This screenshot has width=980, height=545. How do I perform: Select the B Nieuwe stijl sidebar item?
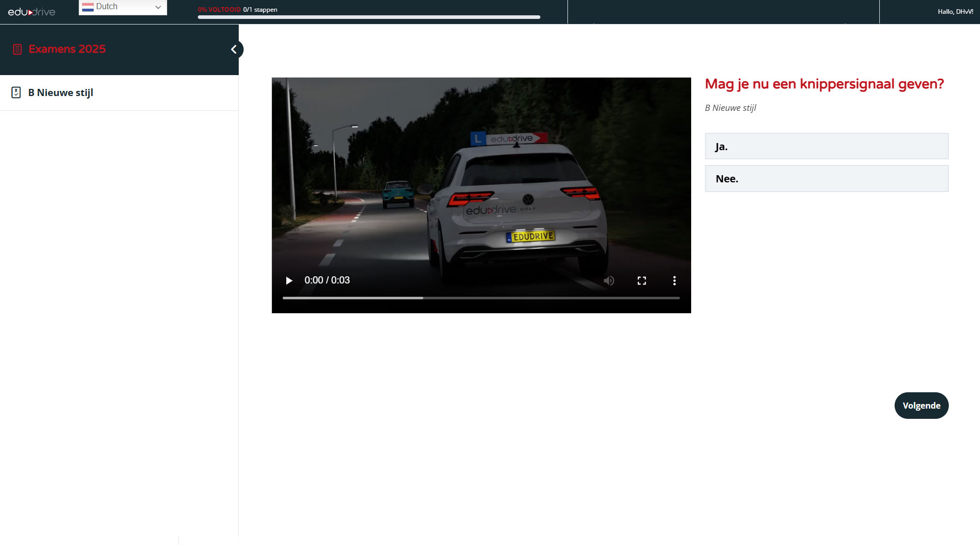coord(60,92)
